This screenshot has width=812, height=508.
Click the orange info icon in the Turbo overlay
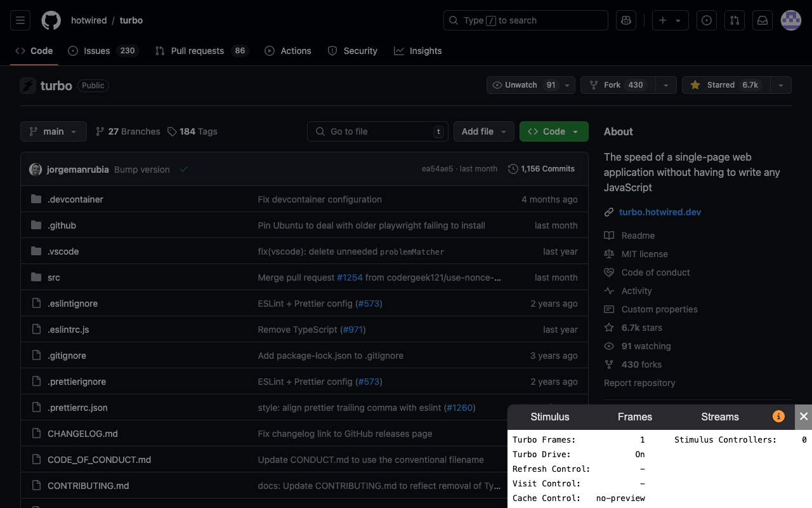(778, 417)
